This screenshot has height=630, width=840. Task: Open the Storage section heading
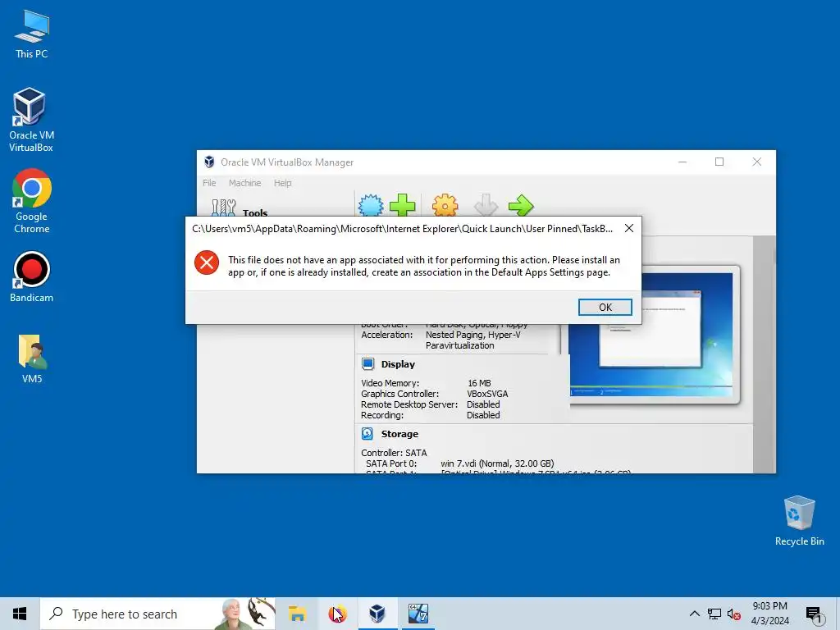[x=399, y=434]
